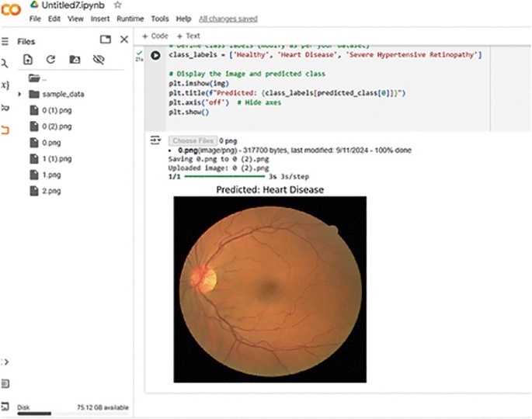Star the Untitled7.ipynb notebook
The image size is (532, 419).
pos(117,5)
